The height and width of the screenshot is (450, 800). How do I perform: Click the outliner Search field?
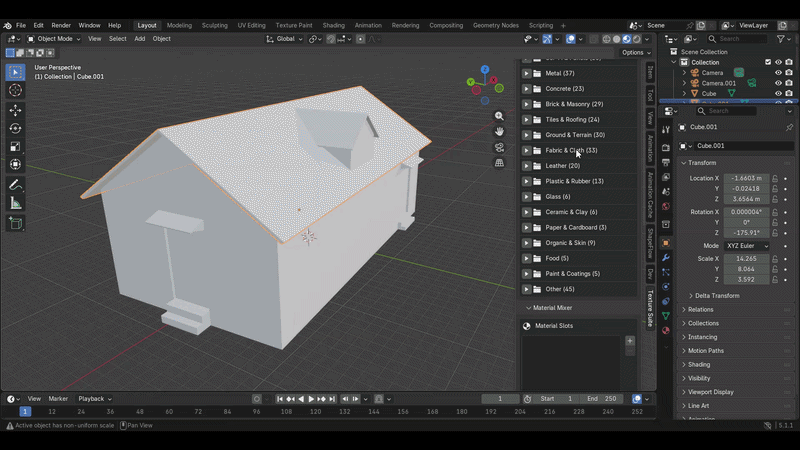[x=738, y=39]
